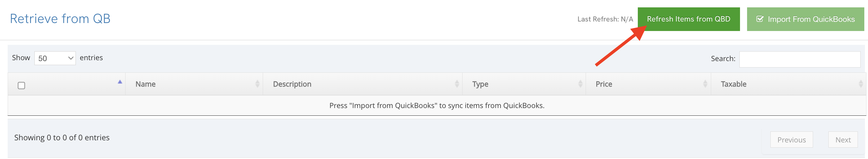Click the Import From QuickBooks button
Image resolution: width=868 pixels, height=159 pixels.
click(x=805, y=19)
